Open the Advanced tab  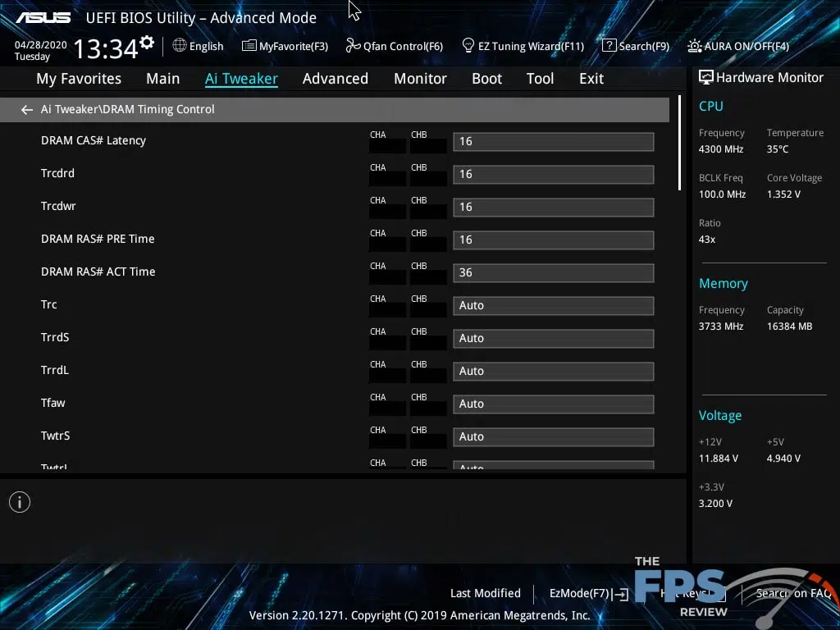[336, 79]
